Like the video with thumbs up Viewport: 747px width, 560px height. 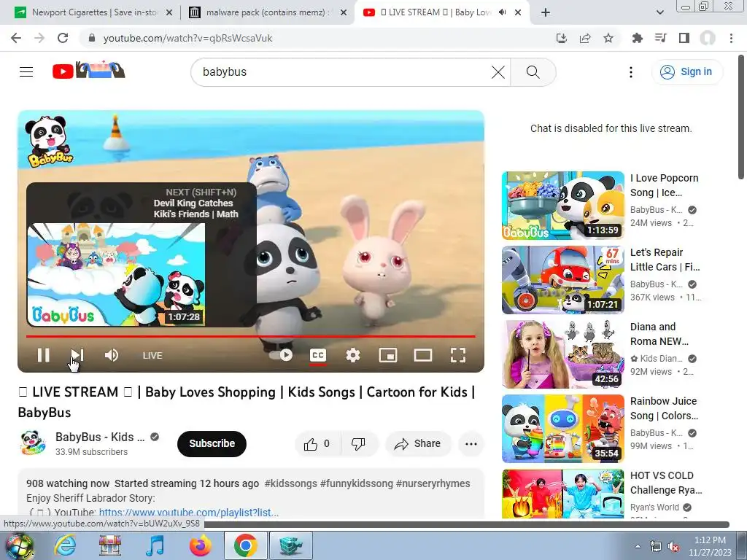pyautogui.click(x=317, y=444)
